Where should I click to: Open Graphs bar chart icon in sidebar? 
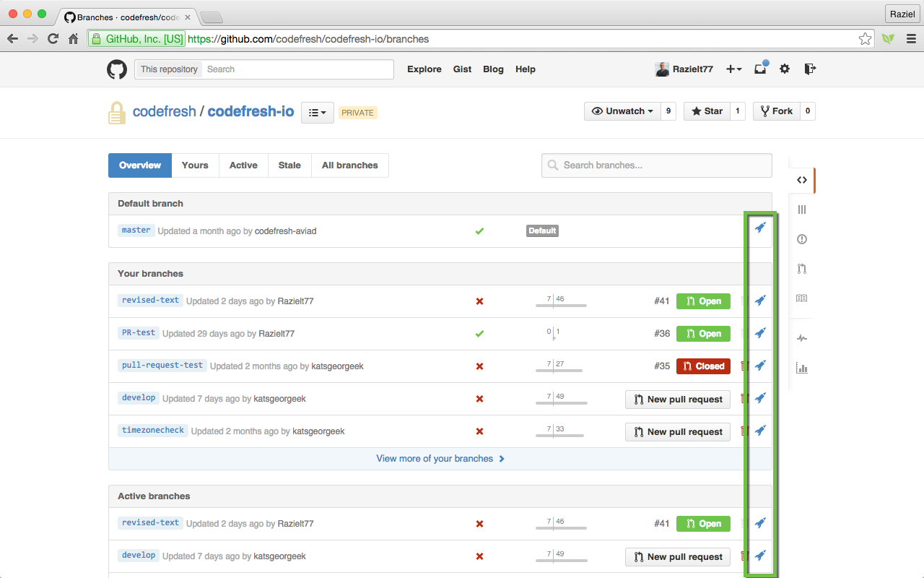click(x=802, y=368)
